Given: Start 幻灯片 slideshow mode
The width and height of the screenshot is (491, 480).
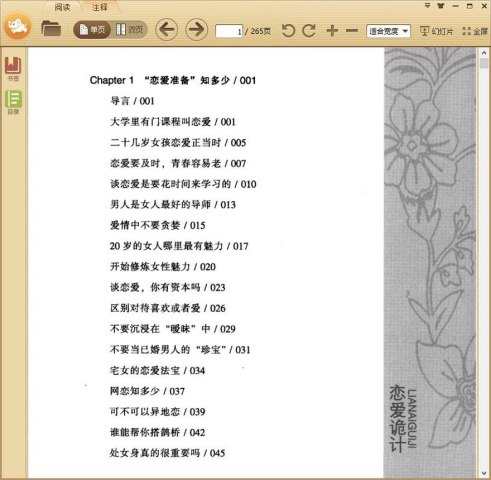Looking at the screenshot, I should pyautogui.click(x=436, y=31).
